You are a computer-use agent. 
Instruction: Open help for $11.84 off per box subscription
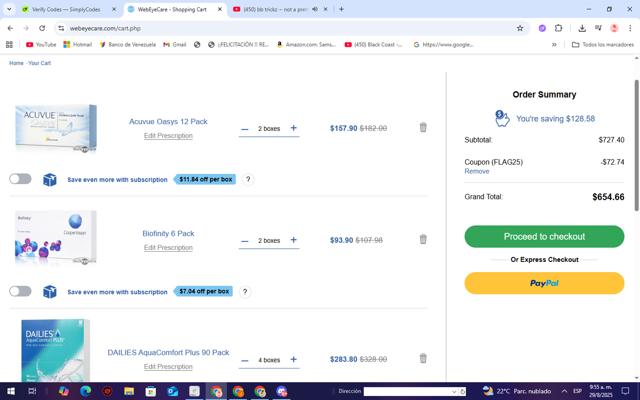pyautogui.click(x=248, y=179)
